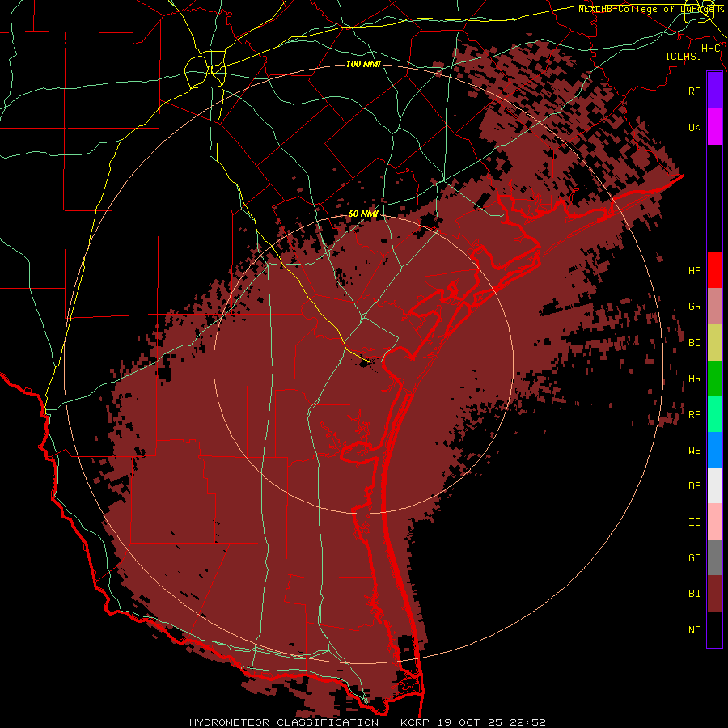728x728 pixels.
Task: Pick the RA light green legend swatch
Action: tap(714, 414)
